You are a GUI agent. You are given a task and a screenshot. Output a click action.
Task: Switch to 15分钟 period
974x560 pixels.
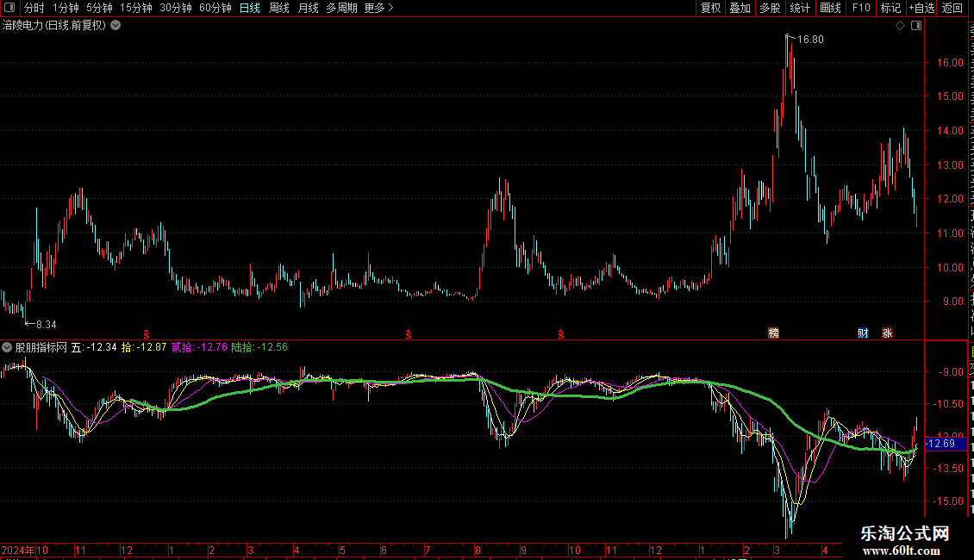coord(136,8)
